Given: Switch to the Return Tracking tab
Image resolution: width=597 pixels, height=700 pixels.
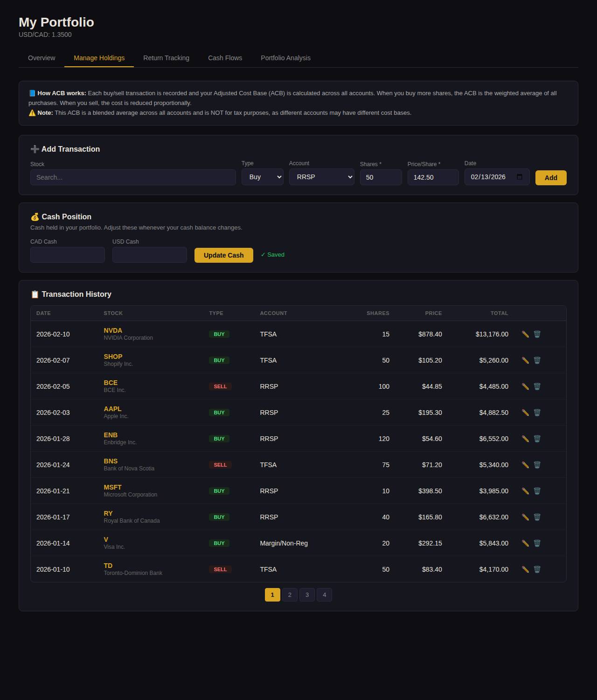Looking at the screenshot, I should point(166,58).
